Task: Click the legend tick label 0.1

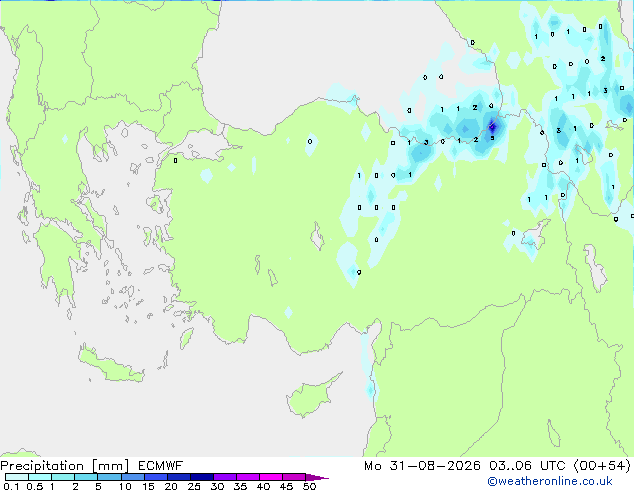Action: 11,486
